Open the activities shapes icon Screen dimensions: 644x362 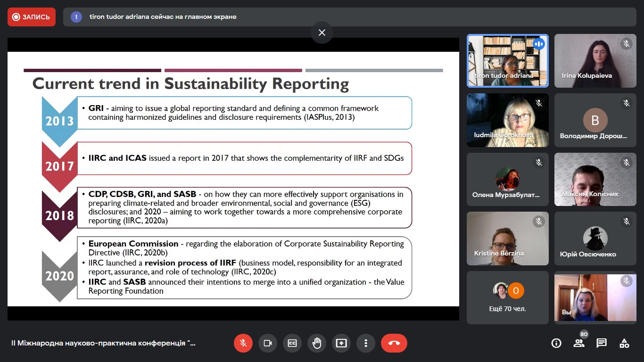(624, 343)
